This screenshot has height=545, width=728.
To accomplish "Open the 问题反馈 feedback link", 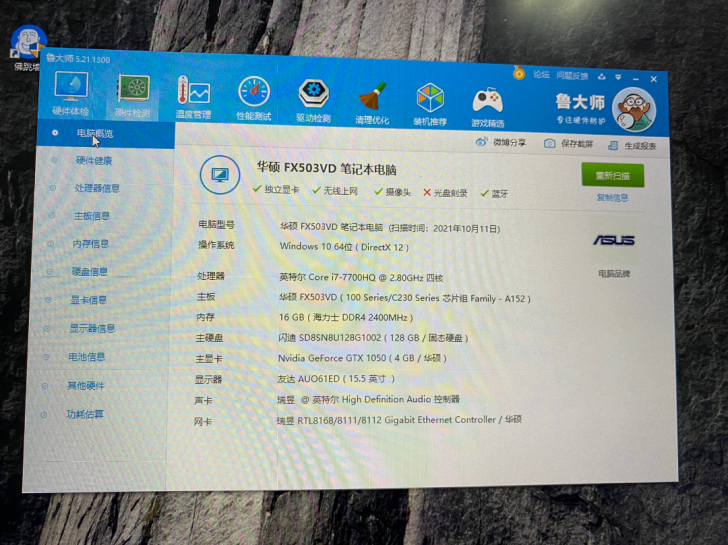I will tap(572, 76).
